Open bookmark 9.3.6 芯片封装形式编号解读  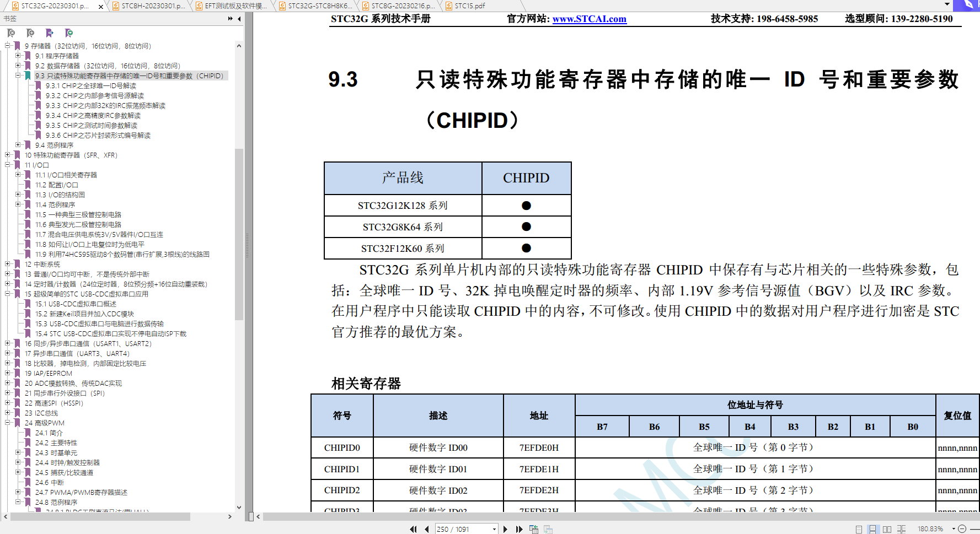click(x=98, y=135)
